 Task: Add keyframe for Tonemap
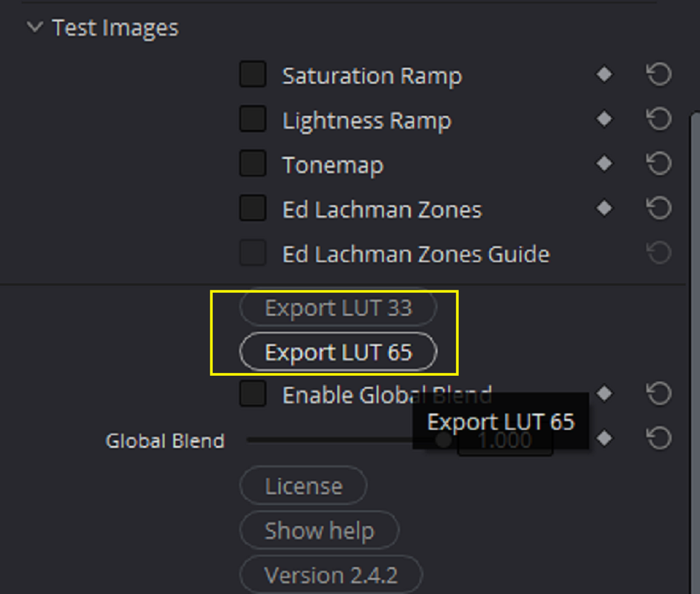[604, 163]
